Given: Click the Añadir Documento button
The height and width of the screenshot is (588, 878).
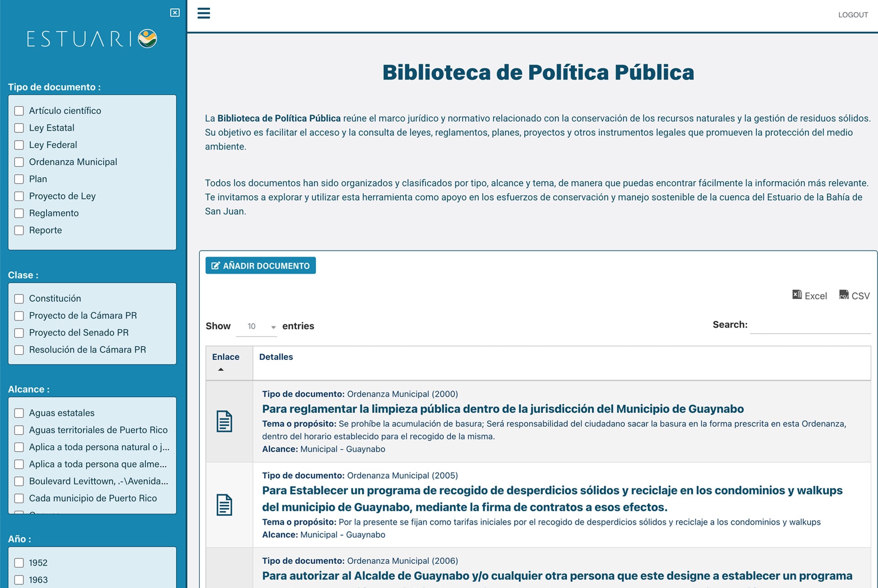Looking at the screenshot, I should pos(261,266).
